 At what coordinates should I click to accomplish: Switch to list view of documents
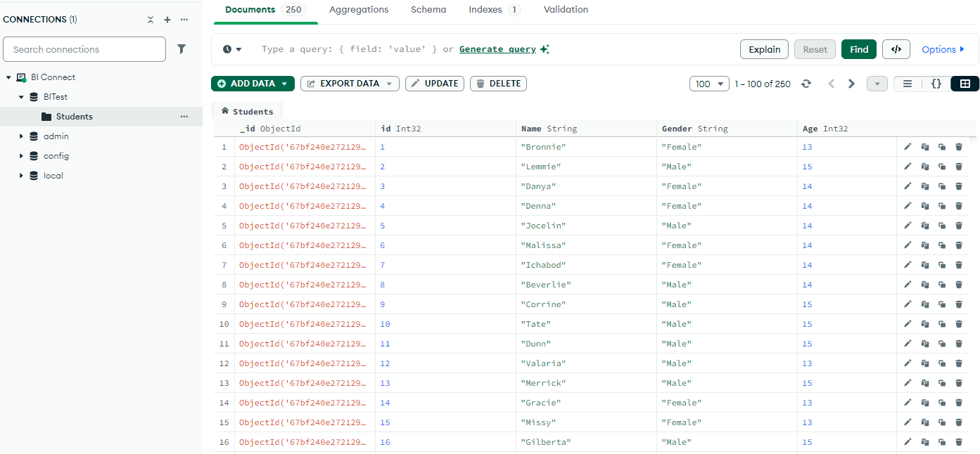908,83
